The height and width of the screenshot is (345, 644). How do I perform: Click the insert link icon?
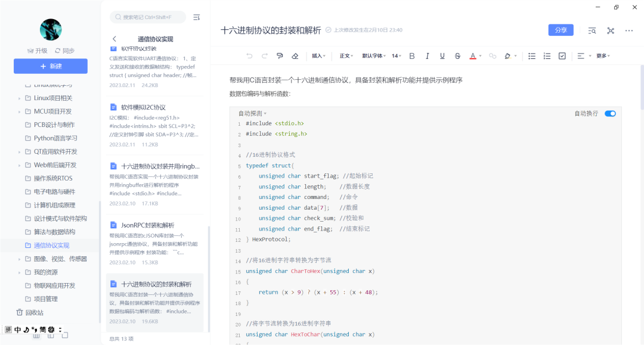point(493,56)
